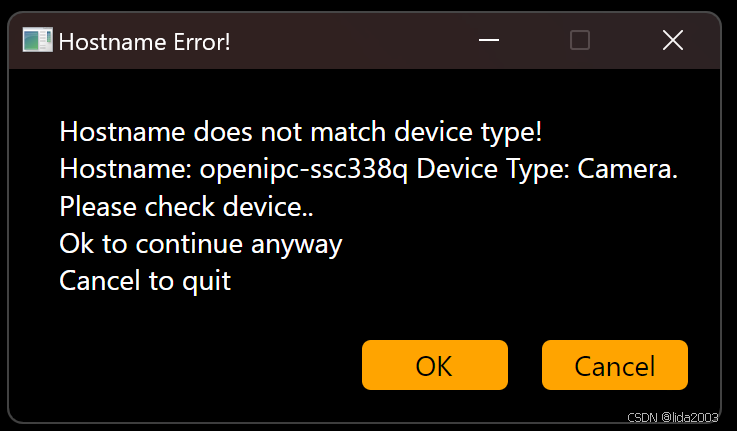Click the application icon in the title bar
Image resolution: width=737 pixels, height=431 pixels.
tap(38, 40)
